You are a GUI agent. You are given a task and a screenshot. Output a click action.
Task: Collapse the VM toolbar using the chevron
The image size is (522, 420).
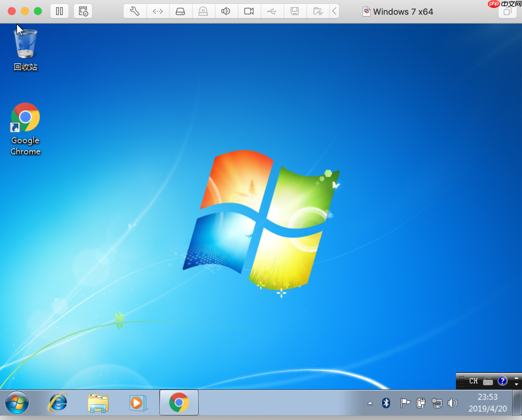[x=334, y=11]
